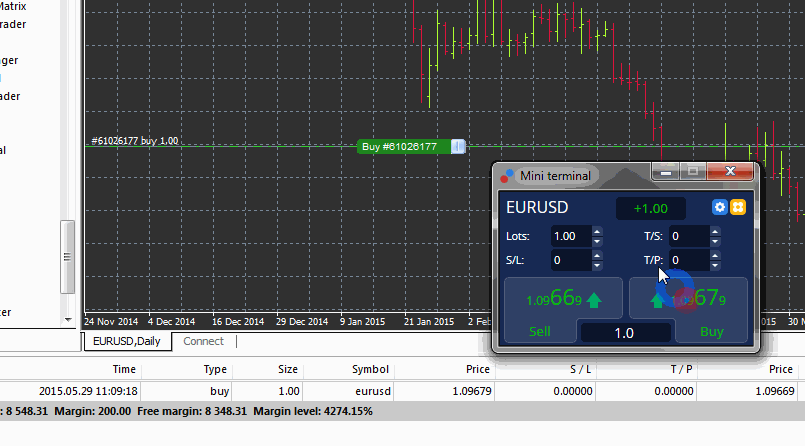
Task: Click the Mini terminal logo icon
Action: (506, 175)
